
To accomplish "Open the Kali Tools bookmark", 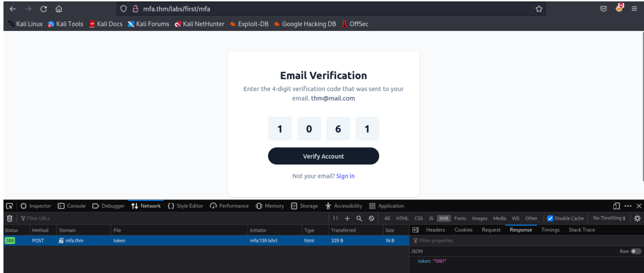I will [x=66, y=24].
